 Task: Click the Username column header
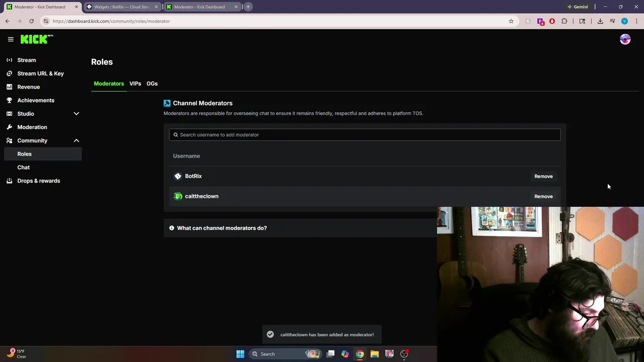pyautogui.click(x=186, y=156)
